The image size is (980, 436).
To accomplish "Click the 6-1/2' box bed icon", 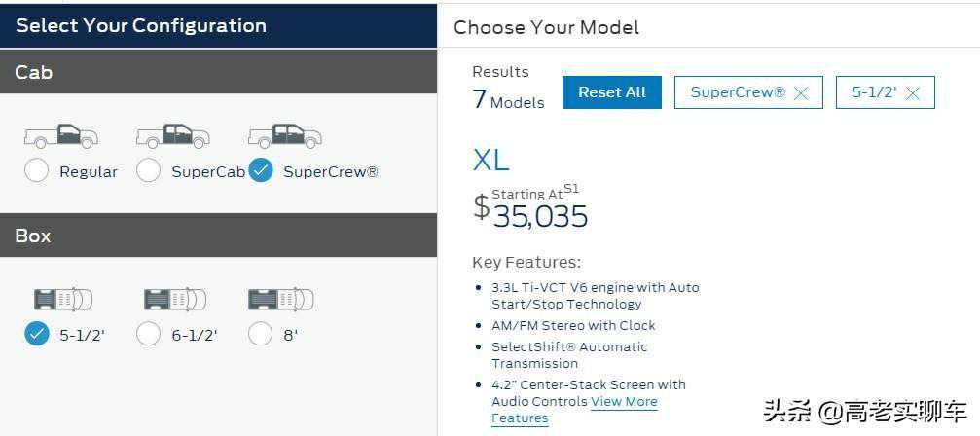I will 175,299.
